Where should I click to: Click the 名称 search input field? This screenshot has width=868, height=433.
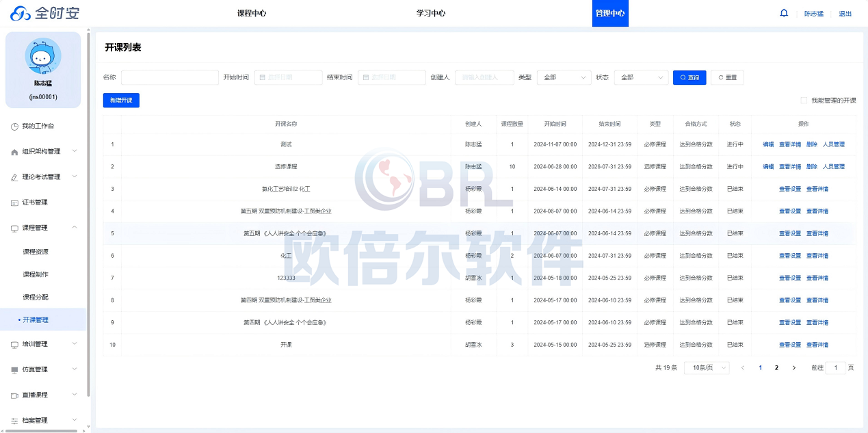pyautogui.click(x=170, y=77)
